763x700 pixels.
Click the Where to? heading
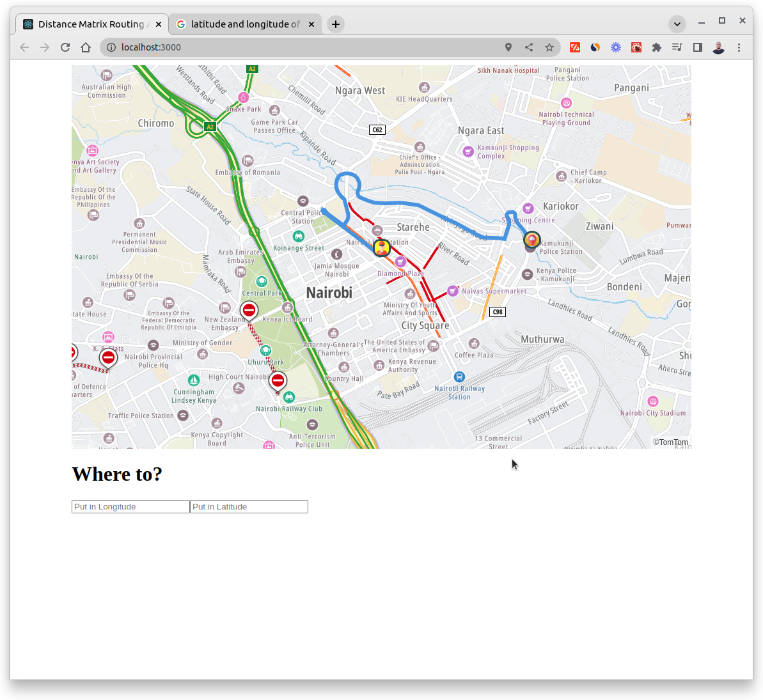click(x=117, y=474)
